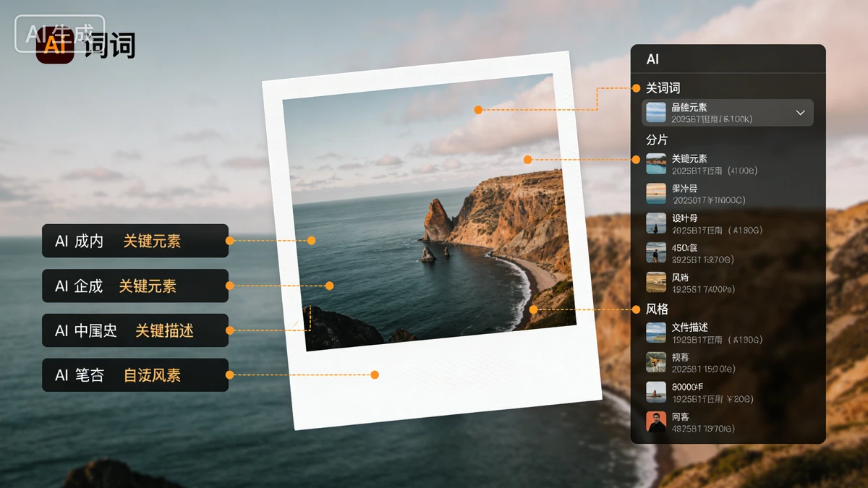Click the 'AI 笔杏' bottom label

click(x=135, y=375)
